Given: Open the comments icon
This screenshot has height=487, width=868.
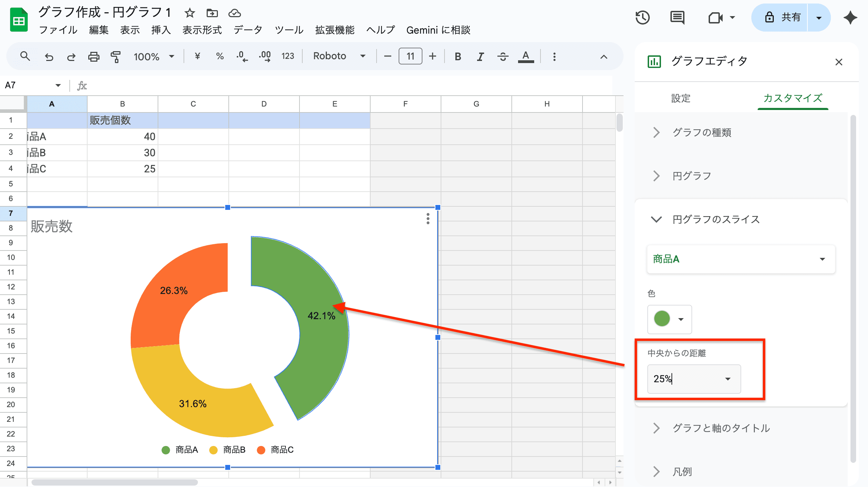Looking at the screenshot, I should click(677, 18).
